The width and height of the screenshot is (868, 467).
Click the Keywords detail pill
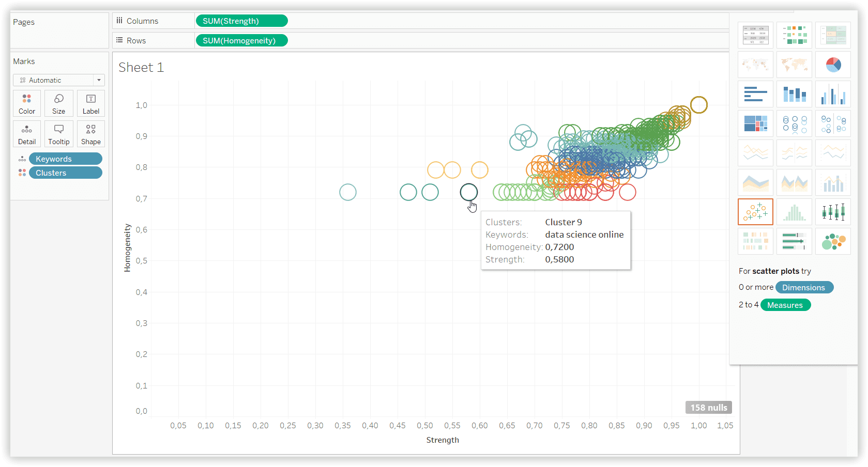coord(65,159)
